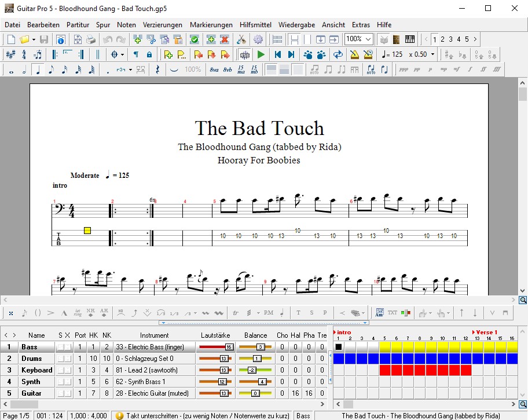Toggle the blue padlock icon
The height and width of the screenshot is (420, 528).
[149, 54]
